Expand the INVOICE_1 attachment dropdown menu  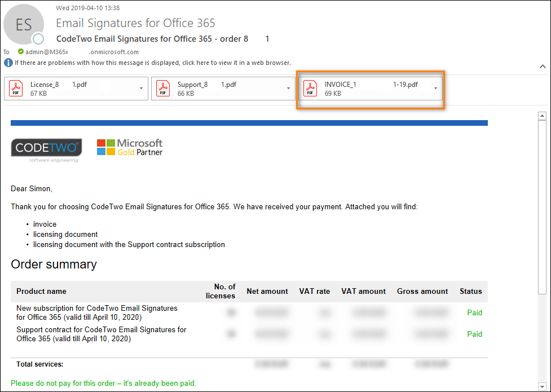(x=435, y=89)
